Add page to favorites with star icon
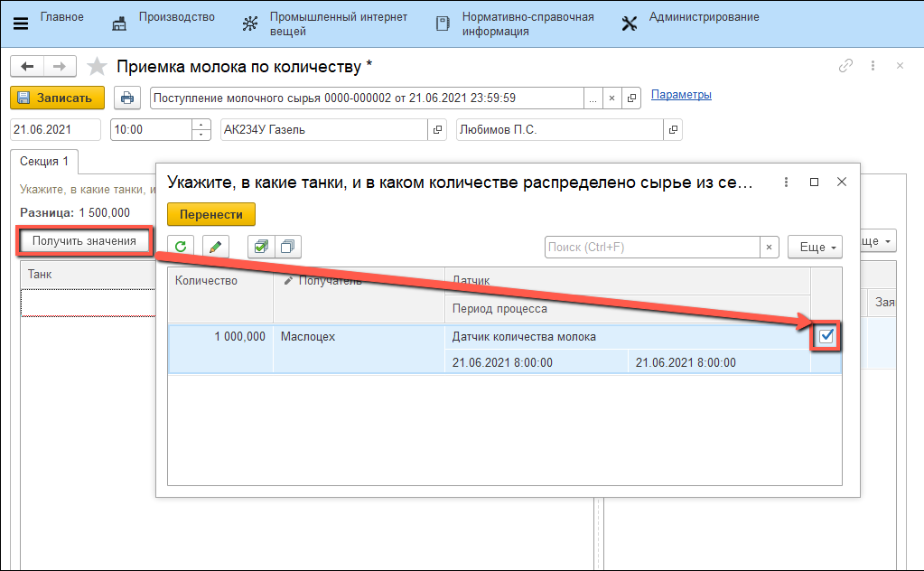 pyautogui.click(x=97, y=67)
